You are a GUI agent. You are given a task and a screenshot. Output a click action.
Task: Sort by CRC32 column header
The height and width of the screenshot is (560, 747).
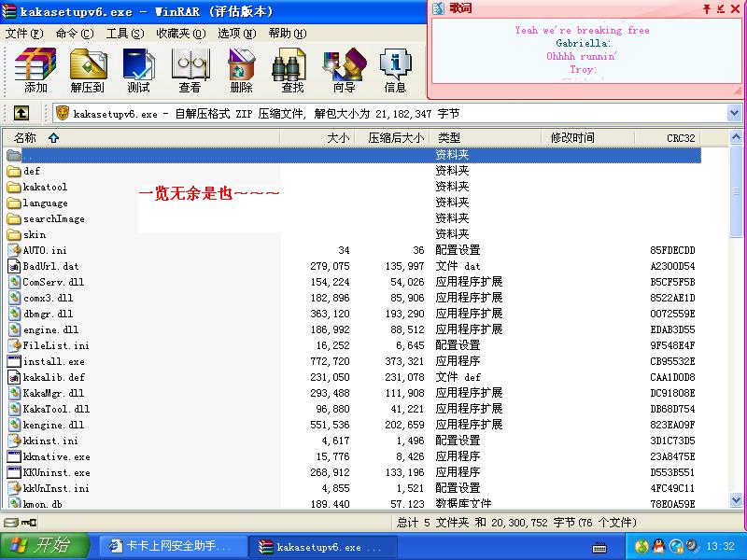[x=668, y=138]
